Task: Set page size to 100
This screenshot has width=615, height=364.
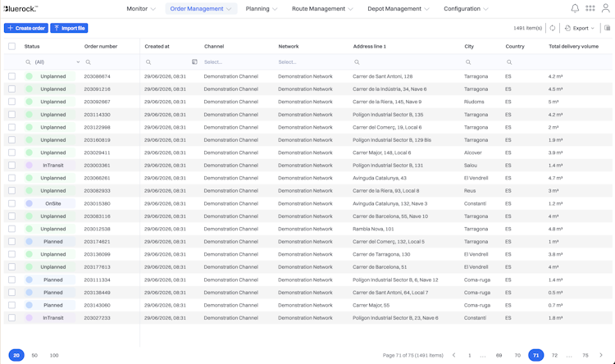Action: point(54,355)
